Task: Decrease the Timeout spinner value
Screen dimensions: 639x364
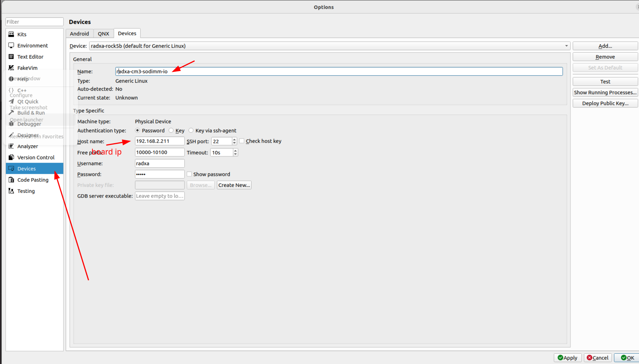Action: tap(235, 154)
